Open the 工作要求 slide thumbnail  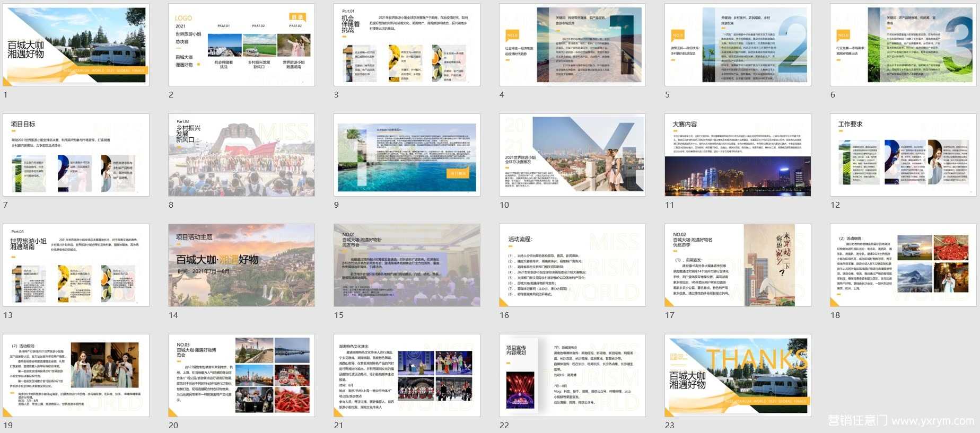pos(903,155)
